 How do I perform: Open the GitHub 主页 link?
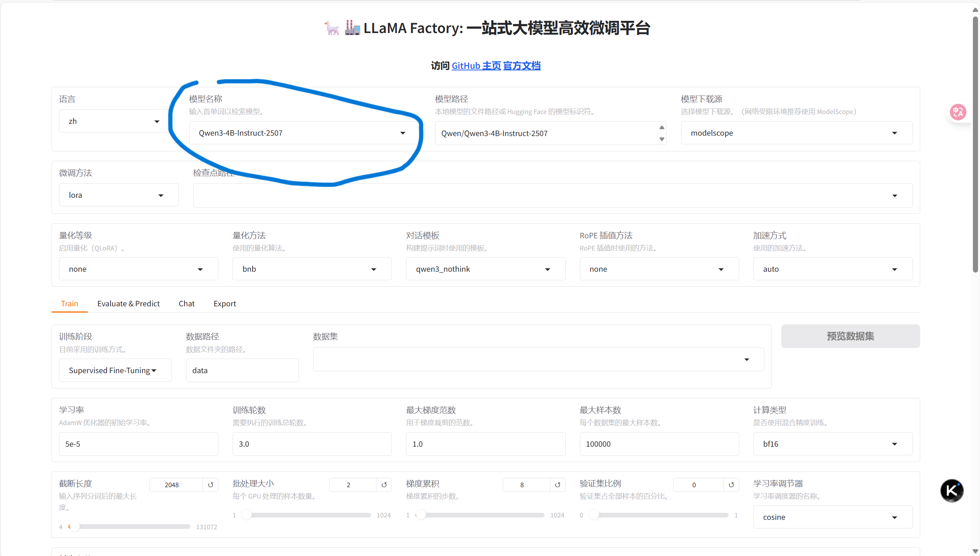coord(476,66)
